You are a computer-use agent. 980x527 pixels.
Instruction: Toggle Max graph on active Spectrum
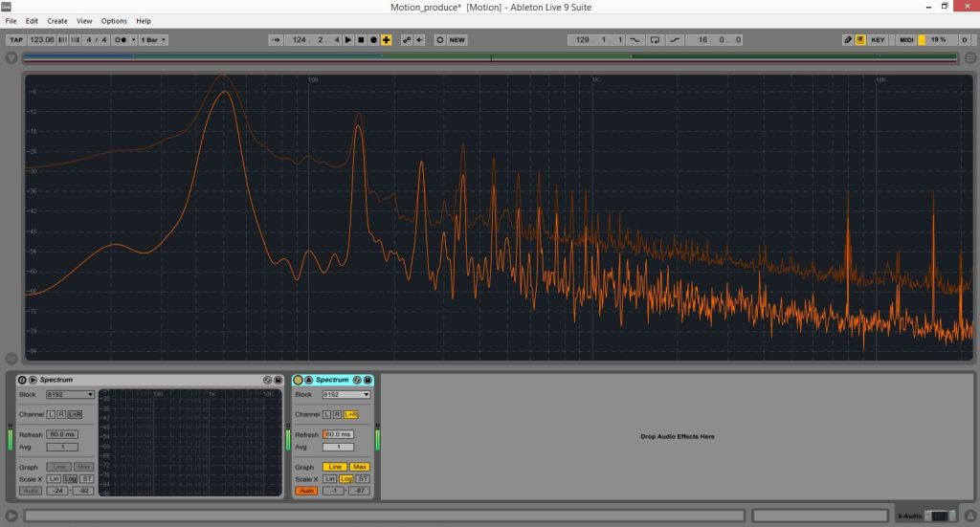pyautogui.click(x=360, y=467)
